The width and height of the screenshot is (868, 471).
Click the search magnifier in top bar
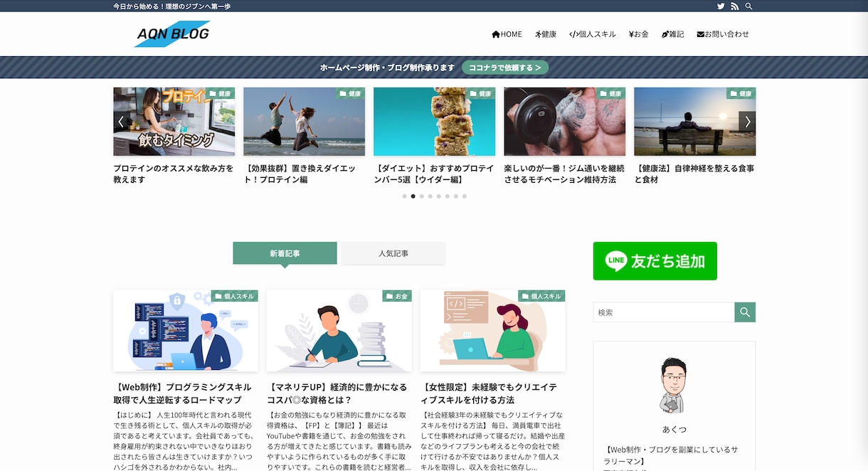tap(748, 6)
